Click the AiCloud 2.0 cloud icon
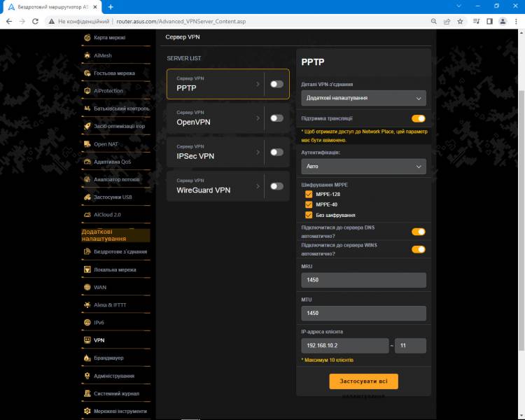 [x=87, y=215]
